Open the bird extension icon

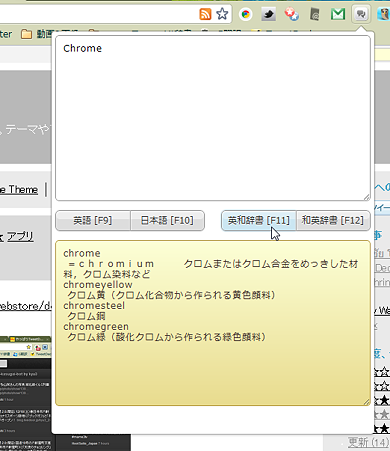268,14
